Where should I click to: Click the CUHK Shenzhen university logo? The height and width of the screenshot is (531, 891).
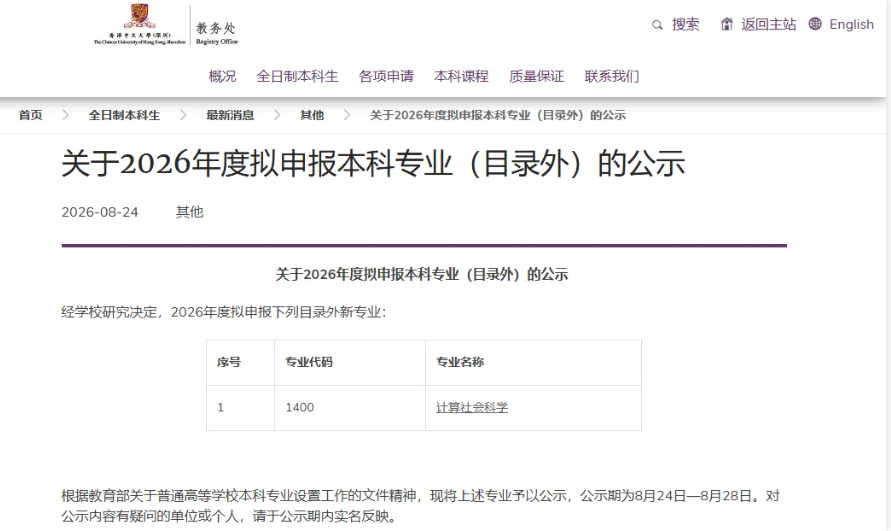click(x=140, y=24)
